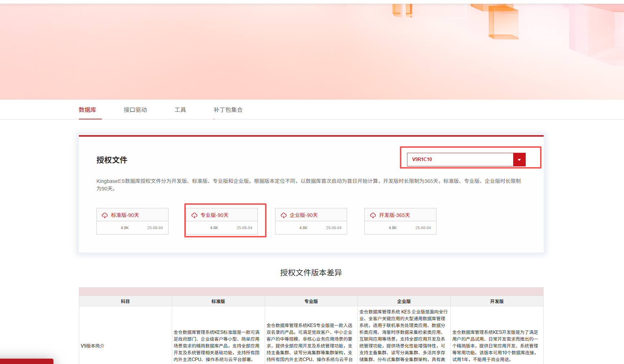This screenshot has width=624, height=364.
Task: Download the 专业版-90天 license file link
Action: click(214, 215)
